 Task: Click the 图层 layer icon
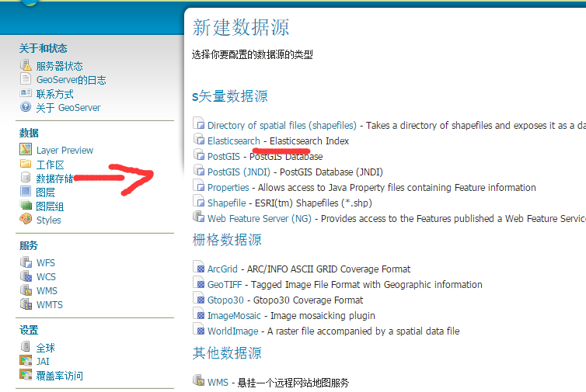click(x=26, y=191)
